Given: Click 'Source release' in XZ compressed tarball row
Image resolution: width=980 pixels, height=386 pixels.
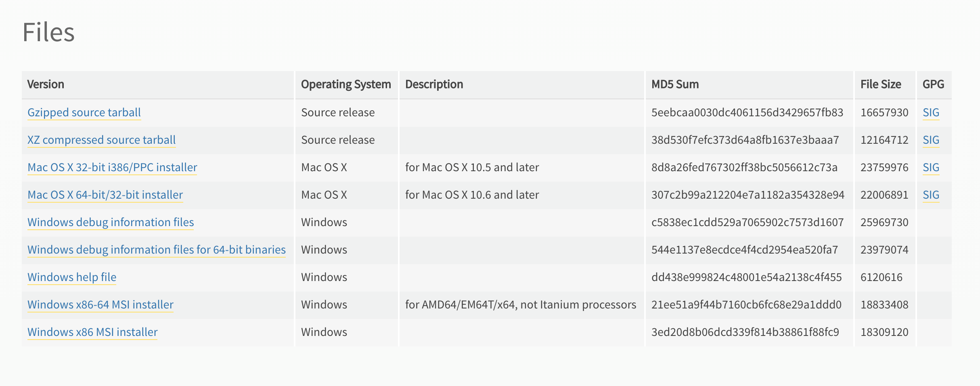Looking at the screenshot, I should point(338,140).
